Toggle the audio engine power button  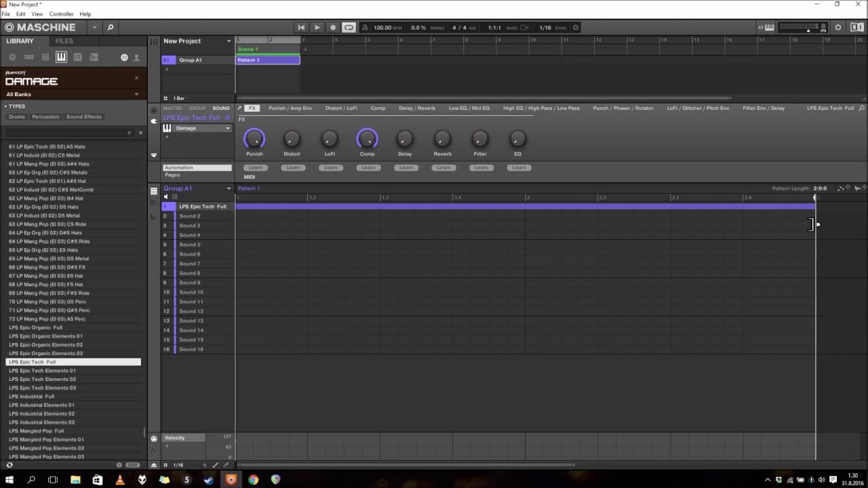point(838,28)
